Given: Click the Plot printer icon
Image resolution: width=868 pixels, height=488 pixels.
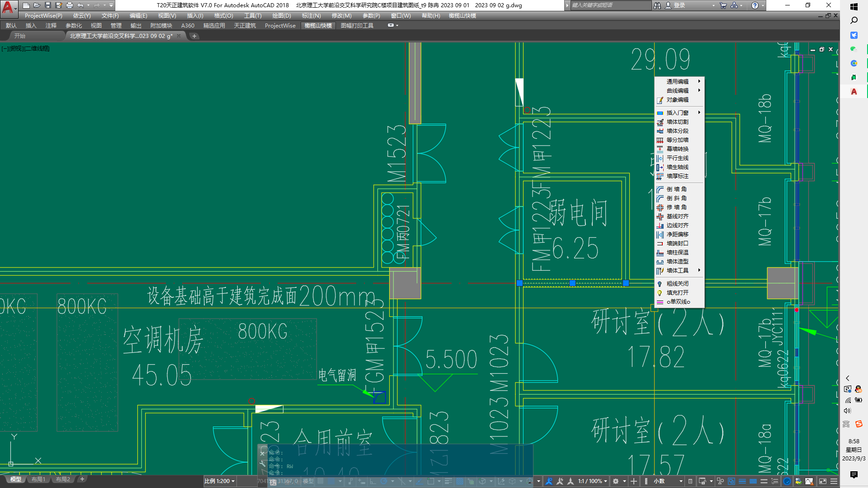Looking at the screenshot, I should click(x=70, y=5).
